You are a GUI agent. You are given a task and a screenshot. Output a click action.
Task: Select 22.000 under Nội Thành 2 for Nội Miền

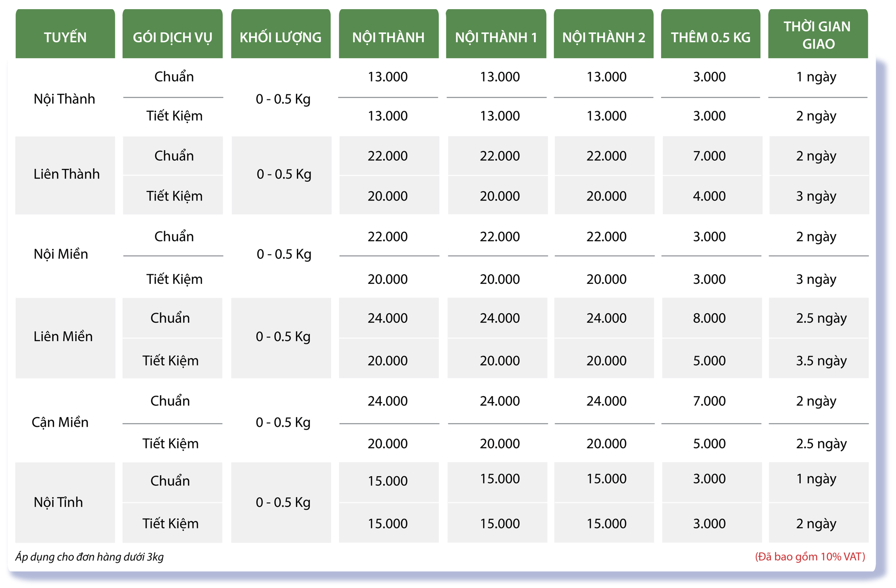(x=606, y=237)
